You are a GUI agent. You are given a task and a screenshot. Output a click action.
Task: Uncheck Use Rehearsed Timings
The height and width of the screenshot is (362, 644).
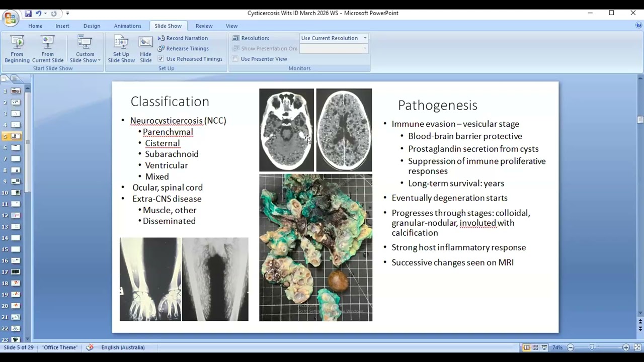(160, 59)
